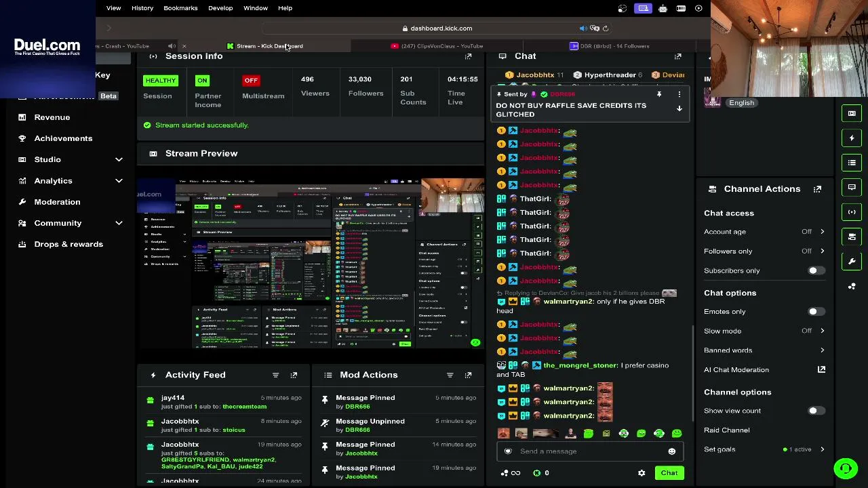Pop out the Channel Actions panel
868x488 pixels.
[x=817, y=189]
